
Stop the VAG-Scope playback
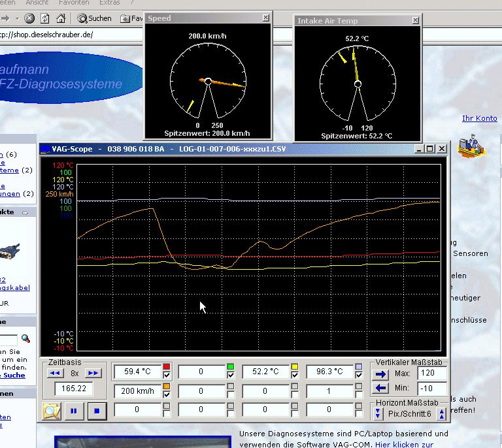(x=97, y=411)
